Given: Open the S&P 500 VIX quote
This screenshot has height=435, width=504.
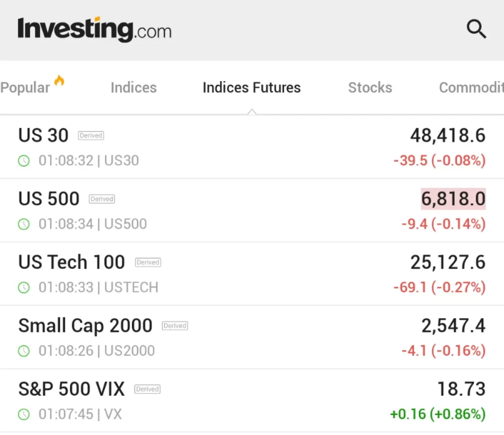Looking at the screenshot, I should [x=71, y=389].
